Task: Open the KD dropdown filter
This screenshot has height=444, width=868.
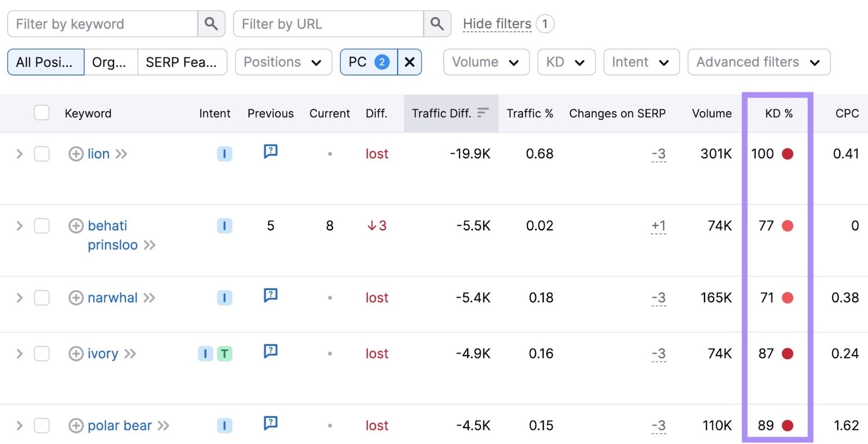Action: point(566,62)
